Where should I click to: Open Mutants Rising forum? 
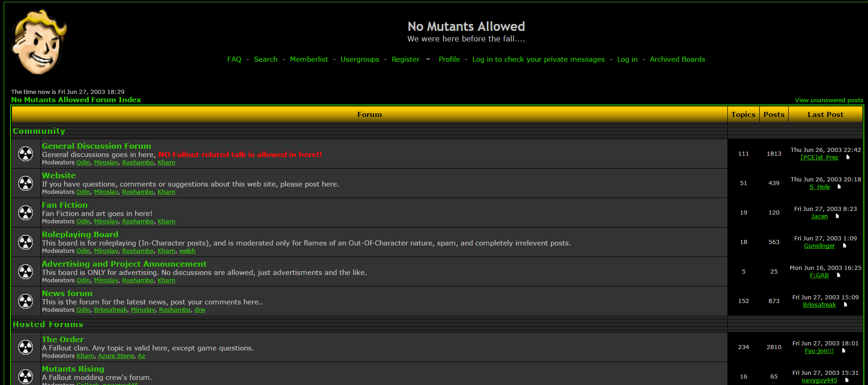point(73,369)
